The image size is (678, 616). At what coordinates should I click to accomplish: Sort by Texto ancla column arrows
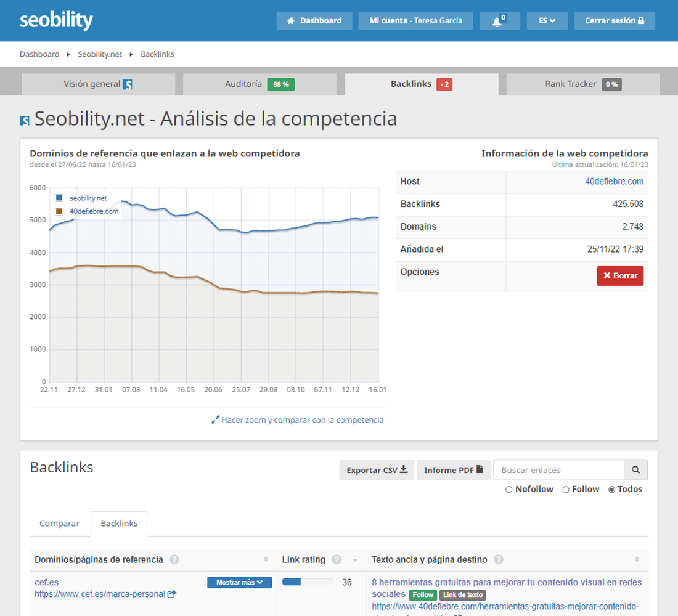click(x=637, y=559)
